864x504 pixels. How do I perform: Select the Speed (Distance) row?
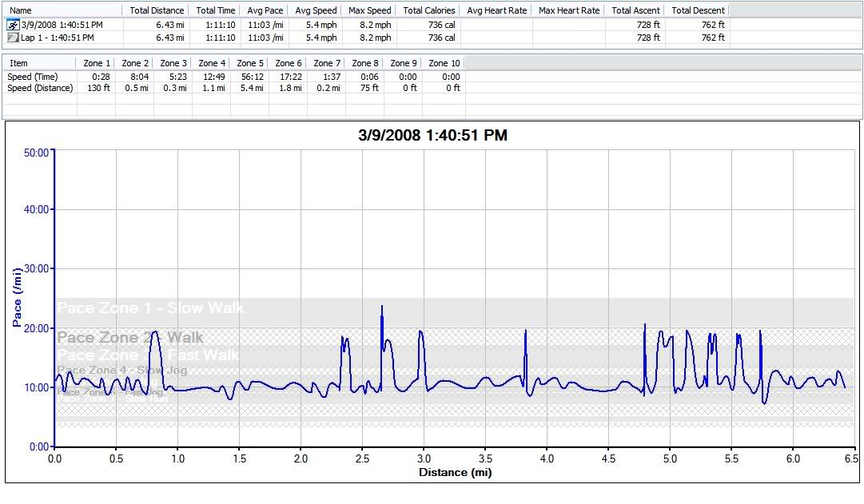40,88
